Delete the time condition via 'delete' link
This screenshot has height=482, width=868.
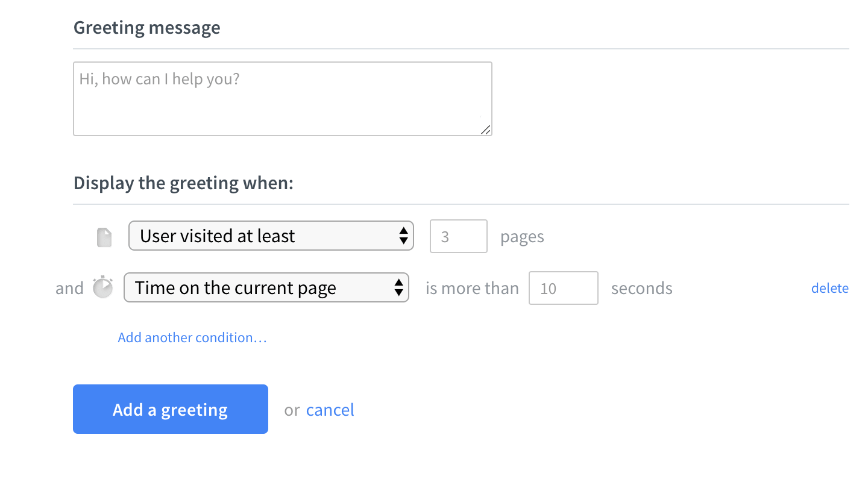[x=830, y=288]
